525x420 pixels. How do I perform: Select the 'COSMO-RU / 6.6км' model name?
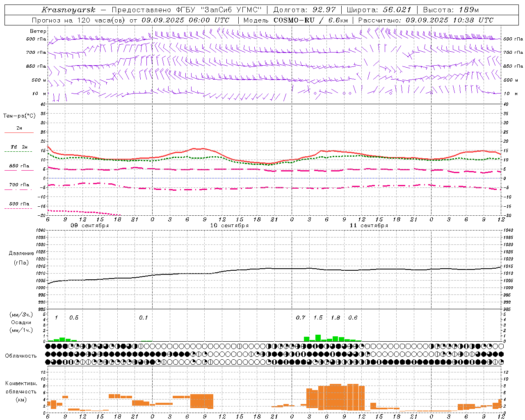click(311, 20)
